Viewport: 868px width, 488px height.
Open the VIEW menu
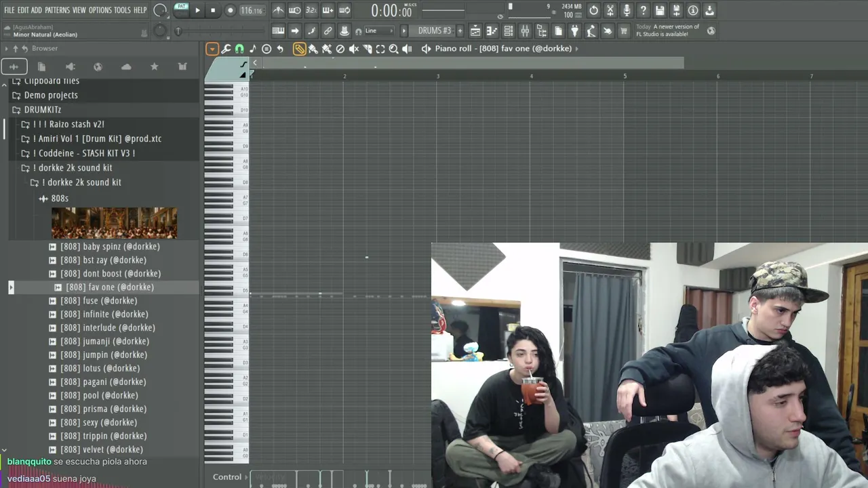click(79, 10)
